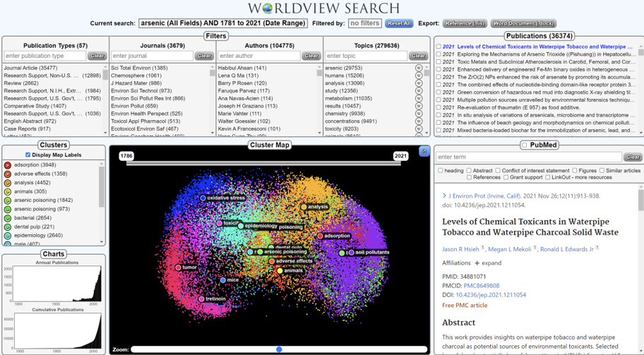The image size is (644, 355).
Task: Check the Figures option
Action: point(575,170)
